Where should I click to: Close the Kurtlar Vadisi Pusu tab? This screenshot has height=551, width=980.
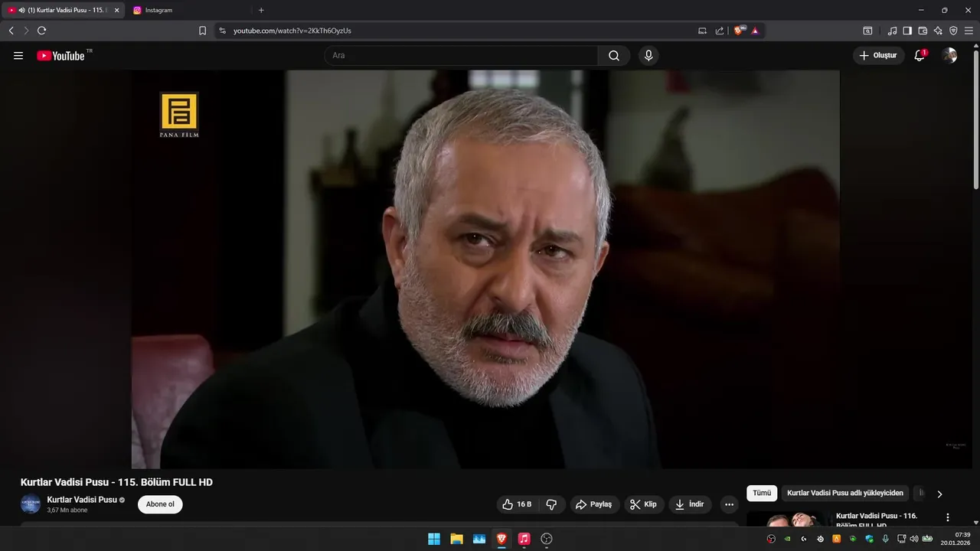click(117, 10)
